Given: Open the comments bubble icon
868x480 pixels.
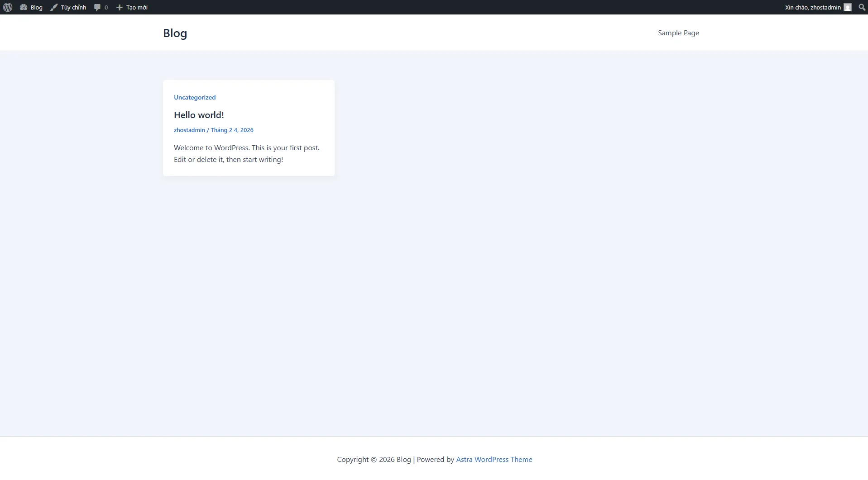Looking at the screenshot, I should click(97, 7).
